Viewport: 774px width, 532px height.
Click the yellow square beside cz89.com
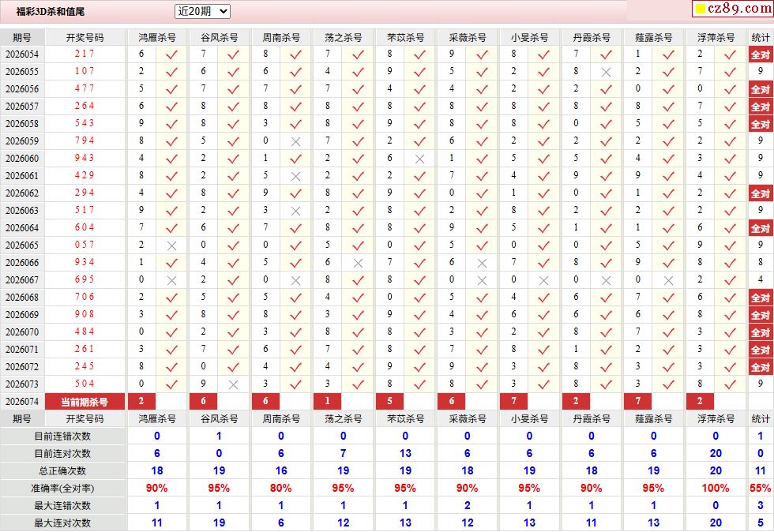pos(700,9)
